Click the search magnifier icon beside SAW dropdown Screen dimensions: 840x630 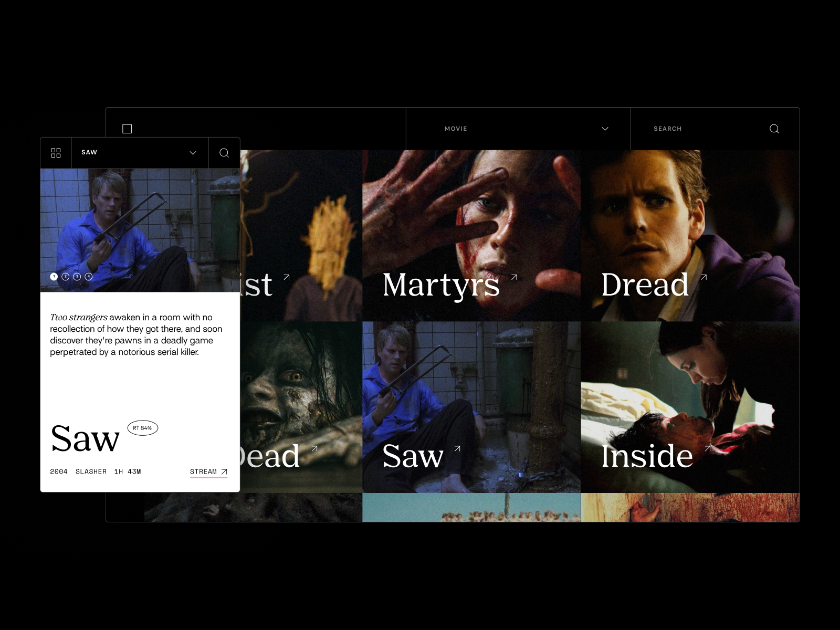pyautogui.click(x=225, y=153)
